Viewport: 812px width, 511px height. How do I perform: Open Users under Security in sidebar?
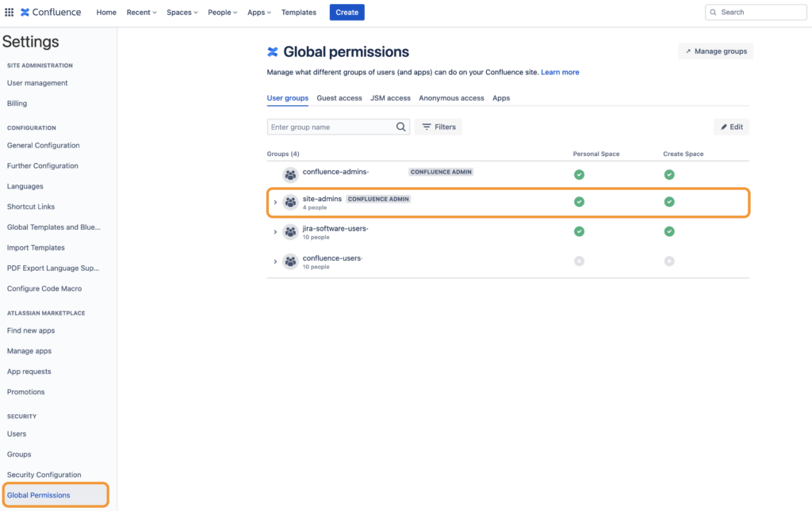[17, 434]
